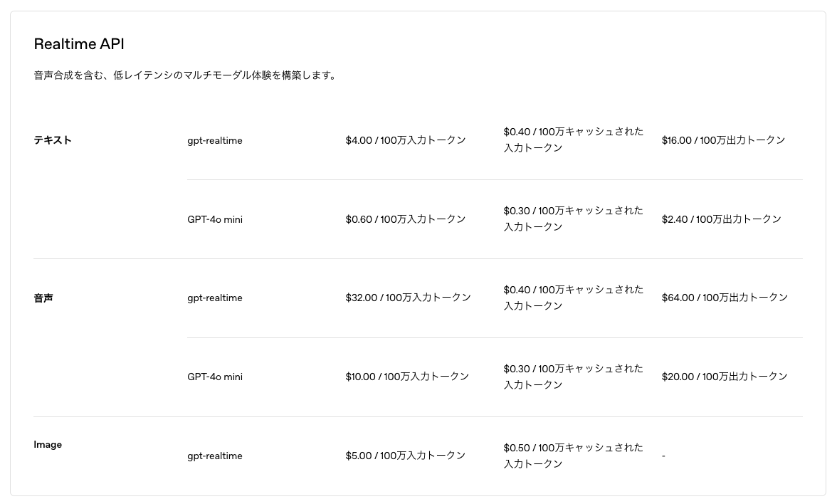Click the Realtime API heading
The height and width of the screenshot is (504, 837).
point(79,44)
